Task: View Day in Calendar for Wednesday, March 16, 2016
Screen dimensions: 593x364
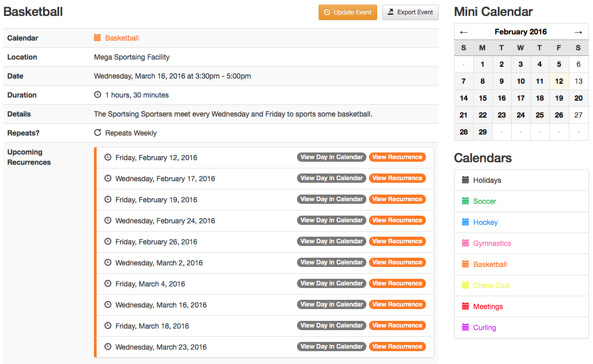Action: click(x=331, y=304)
